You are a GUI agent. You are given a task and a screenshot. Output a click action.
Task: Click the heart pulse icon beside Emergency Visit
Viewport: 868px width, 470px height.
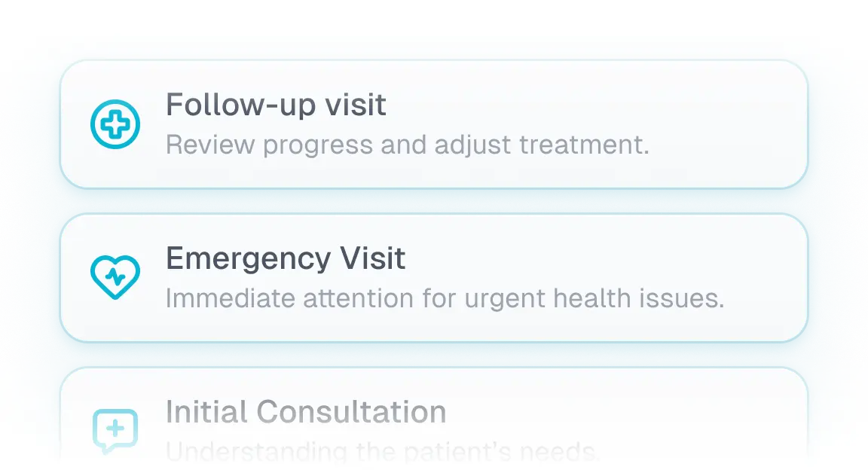tap(115, 277)
